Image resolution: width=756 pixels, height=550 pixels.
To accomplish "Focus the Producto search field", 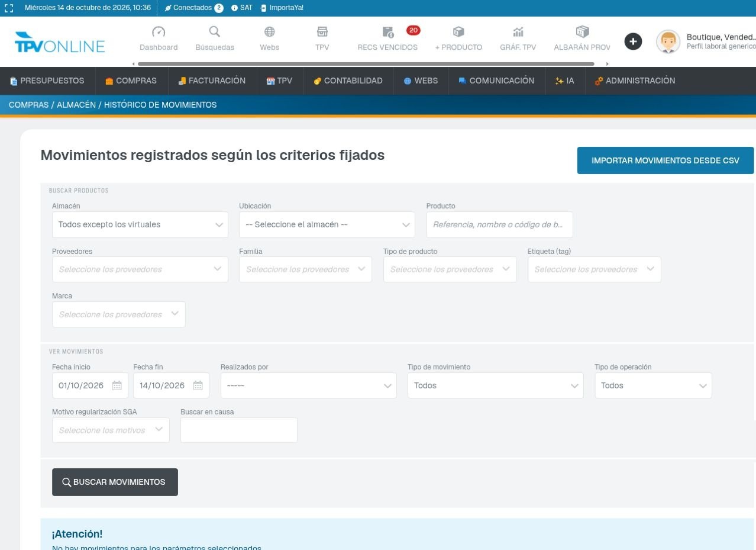I will tap(500, 225).
